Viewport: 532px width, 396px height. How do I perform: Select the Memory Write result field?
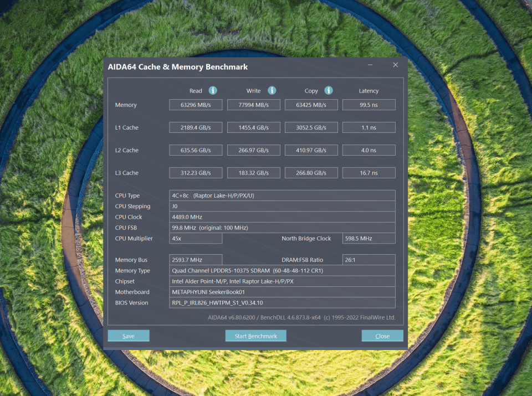point(253,105)
